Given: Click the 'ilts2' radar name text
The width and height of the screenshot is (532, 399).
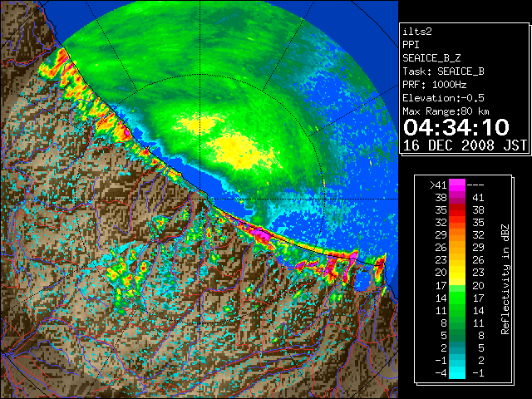Looking at the screenshot, I should [x=417, y=32].
